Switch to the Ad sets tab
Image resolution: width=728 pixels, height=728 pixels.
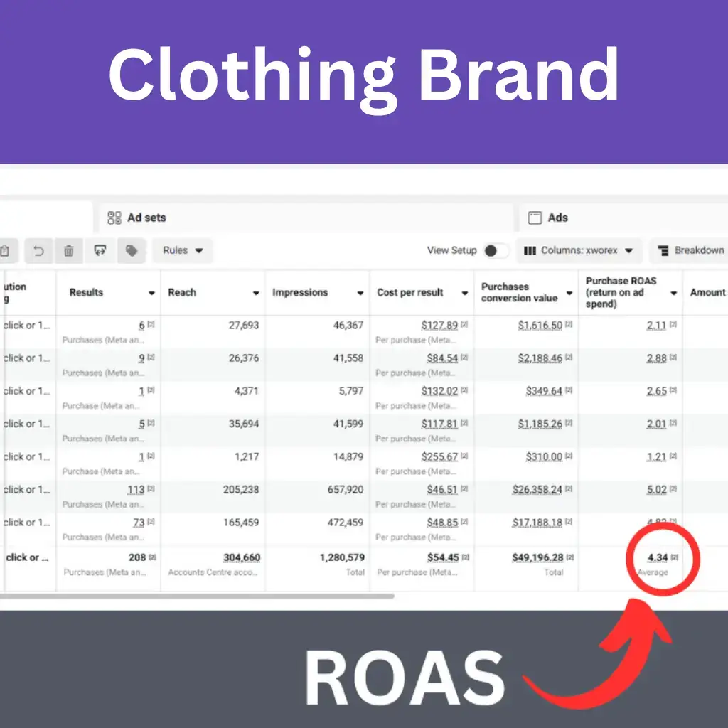pyautogui.click(x=306, y=218)
